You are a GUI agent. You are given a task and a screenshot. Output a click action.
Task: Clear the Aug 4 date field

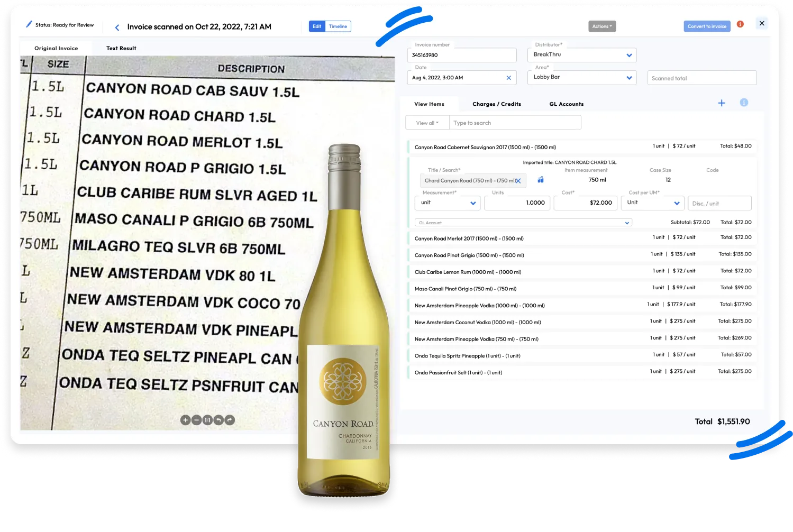tap(508, 77)
